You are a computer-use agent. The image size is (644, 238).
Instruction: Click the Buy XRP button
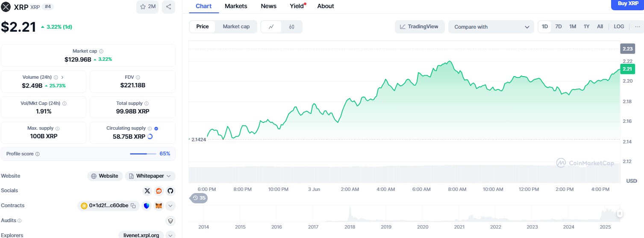628,4
